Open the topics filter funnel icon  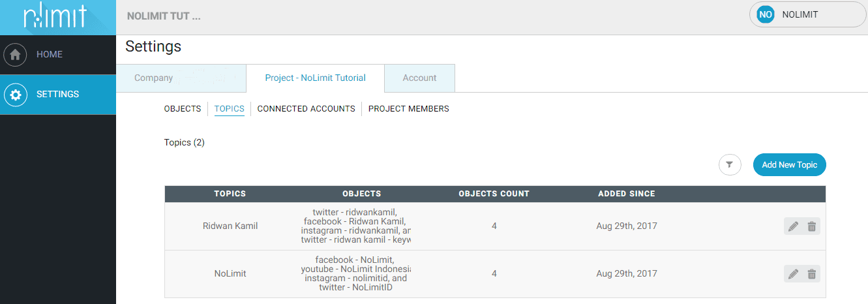(x=730, y=165)
